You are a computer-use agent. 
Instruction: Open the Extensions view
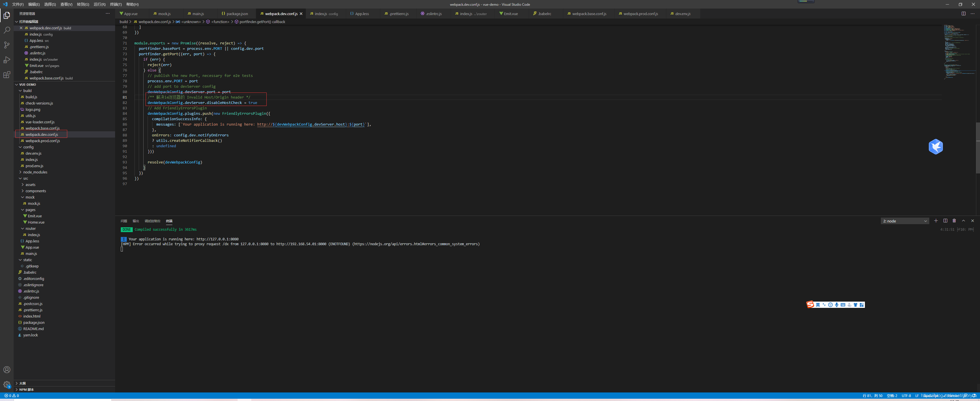(7, 75)
